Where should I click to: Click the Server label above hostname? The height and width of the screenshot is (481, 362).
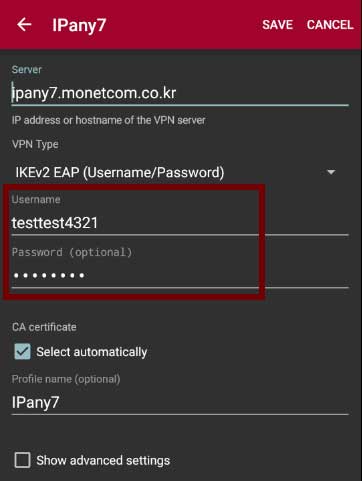(x=27, y=69)
